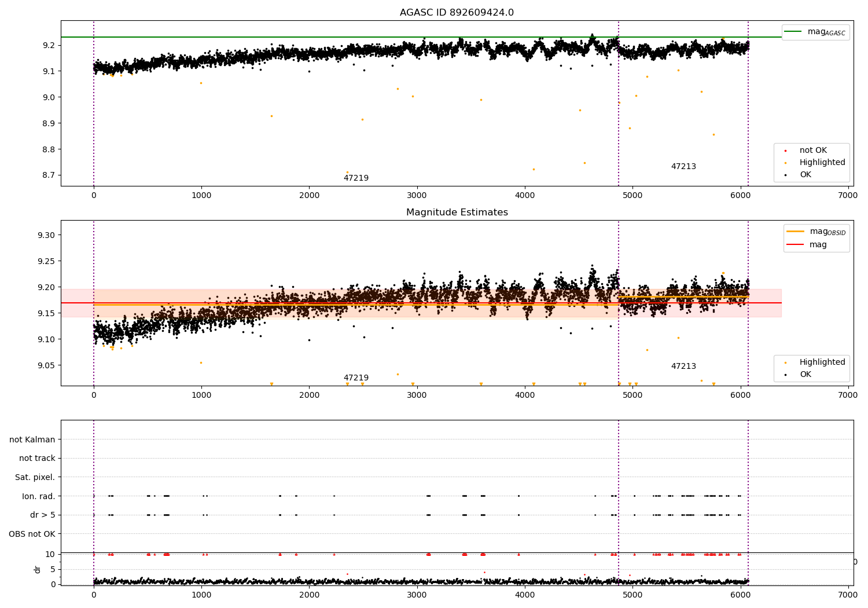Click the 8.7 y-axis tick of top plot
This screenshot has height=608, width=868.
[48, 175]
